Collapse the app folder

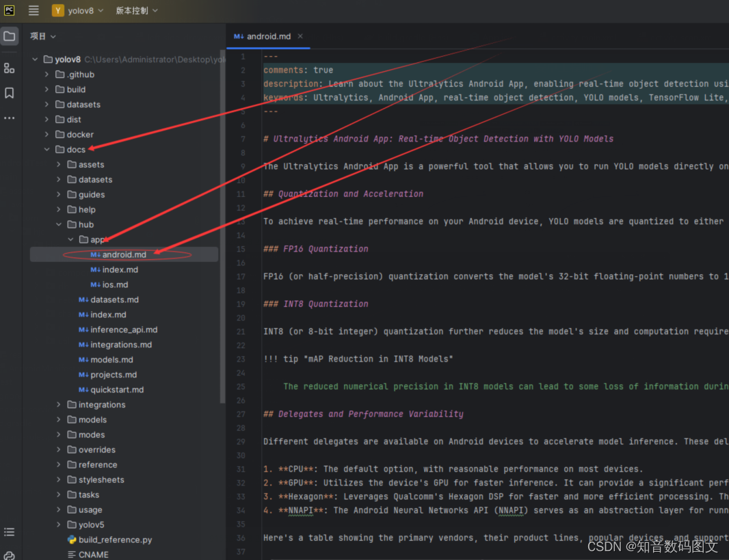pyautogui.click(x=70, y=239)
